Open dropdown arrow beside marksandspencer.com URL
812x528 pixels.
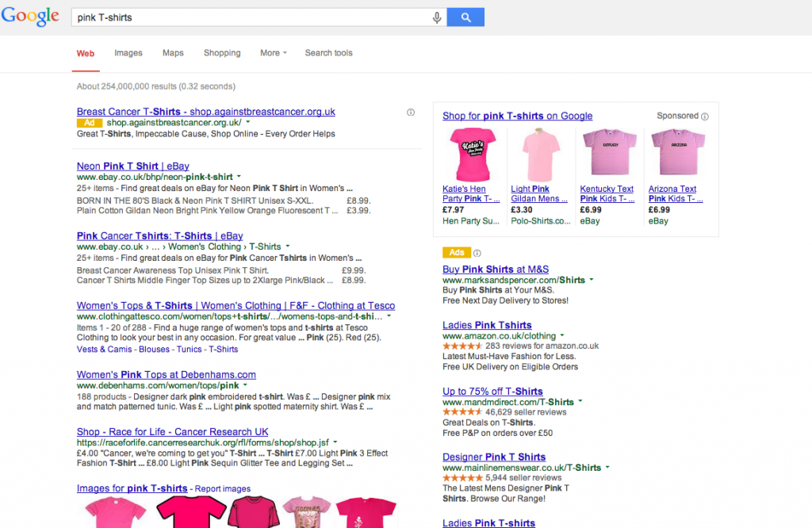point(592,280)
